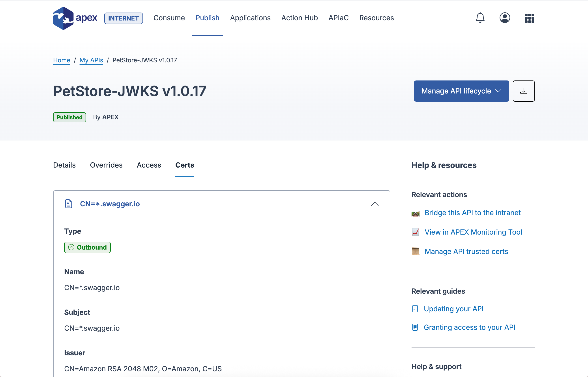588x377 pixels.
Task: Click the Outbound type badge
Action: [x=87, y=247]
